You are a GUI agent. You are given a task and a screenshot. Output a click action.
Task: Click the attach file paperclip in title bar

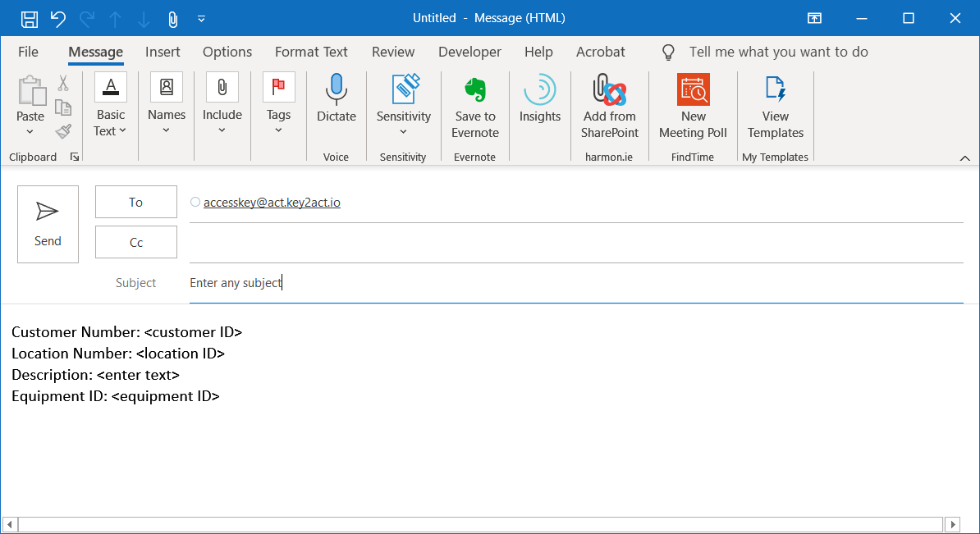(x=172, y=18)
